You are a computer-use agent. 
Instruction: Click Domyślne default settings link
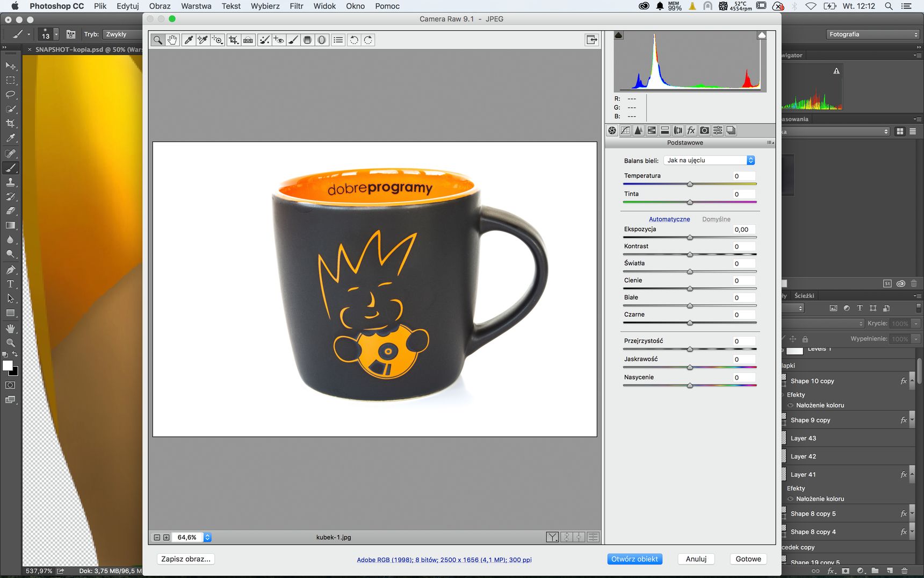(716, 219)
